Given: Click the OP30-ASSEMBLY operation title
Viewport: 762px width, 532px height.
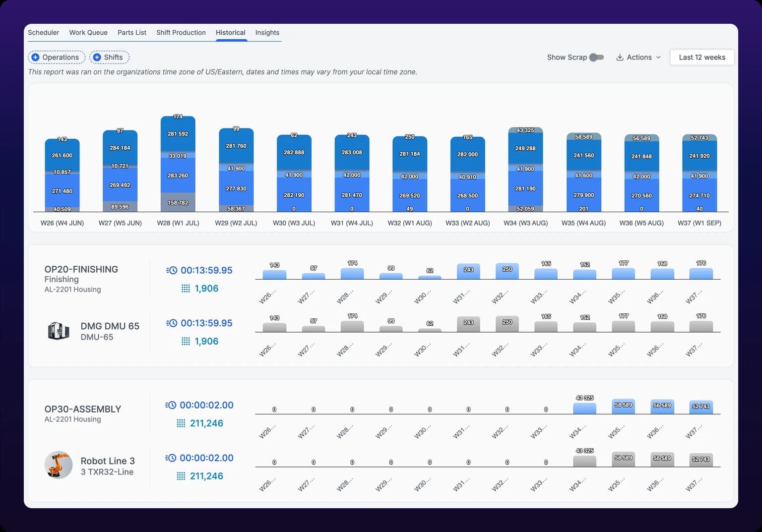Looking at the screenshot, I should pos(83,409).
